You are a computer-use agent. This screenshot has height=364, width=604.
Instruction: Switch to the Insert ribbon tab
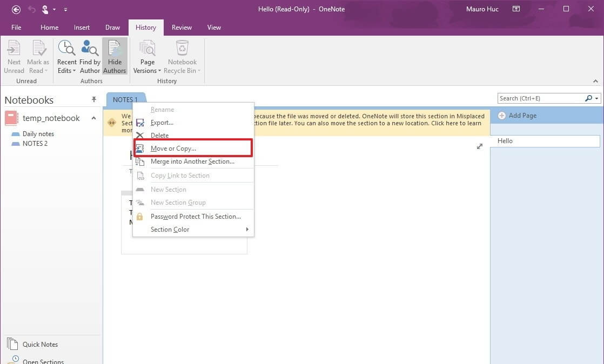click(x=82, y=28)
